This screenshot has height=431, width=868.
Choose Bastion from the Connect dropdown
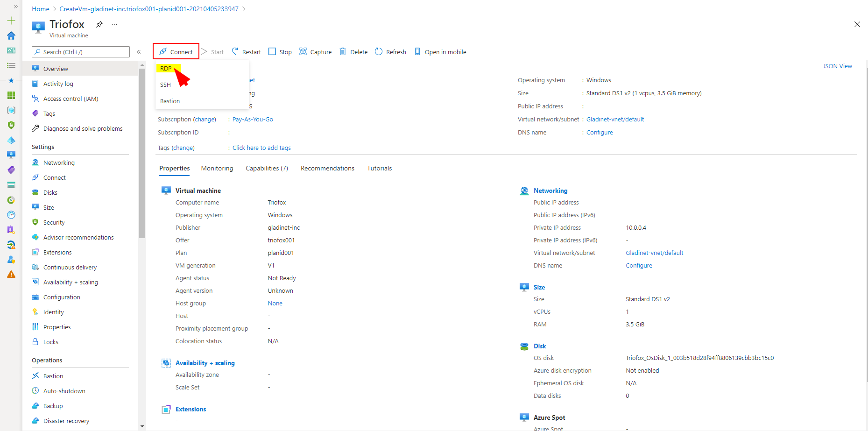[169, 101]
